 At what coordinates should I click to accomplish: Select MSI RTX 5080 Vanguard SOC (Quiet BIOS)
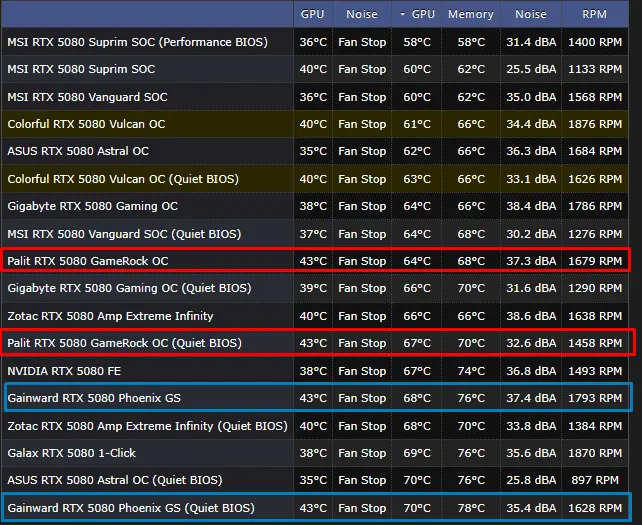click(x=124, y=234)
